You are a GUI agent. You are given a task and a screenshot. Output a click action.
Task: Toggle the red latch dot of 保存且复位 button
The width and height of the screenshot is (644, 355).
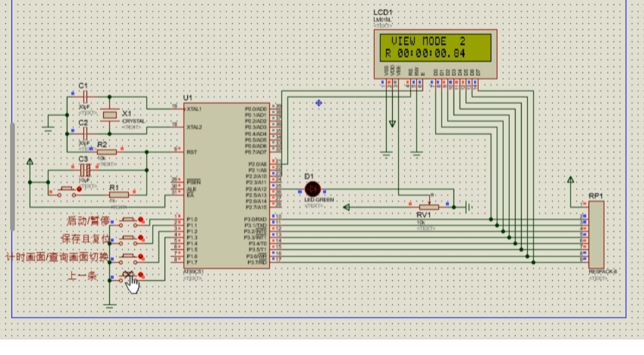coord(141,238)
